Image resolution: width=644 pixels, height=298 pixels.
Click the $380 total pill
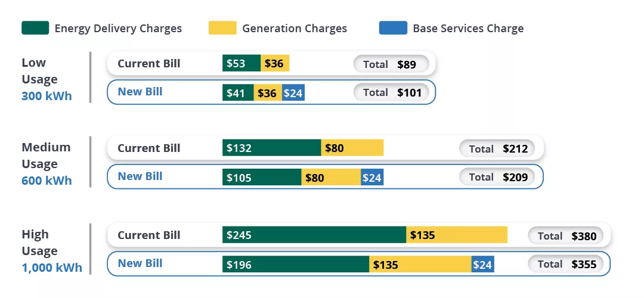pos(566,235)
